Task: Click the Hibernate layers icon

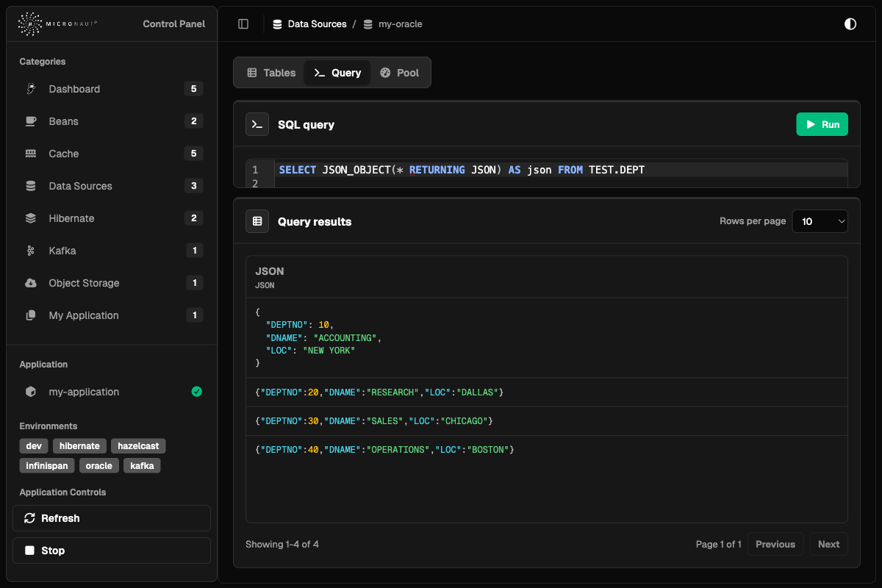Action: (31, 218)
